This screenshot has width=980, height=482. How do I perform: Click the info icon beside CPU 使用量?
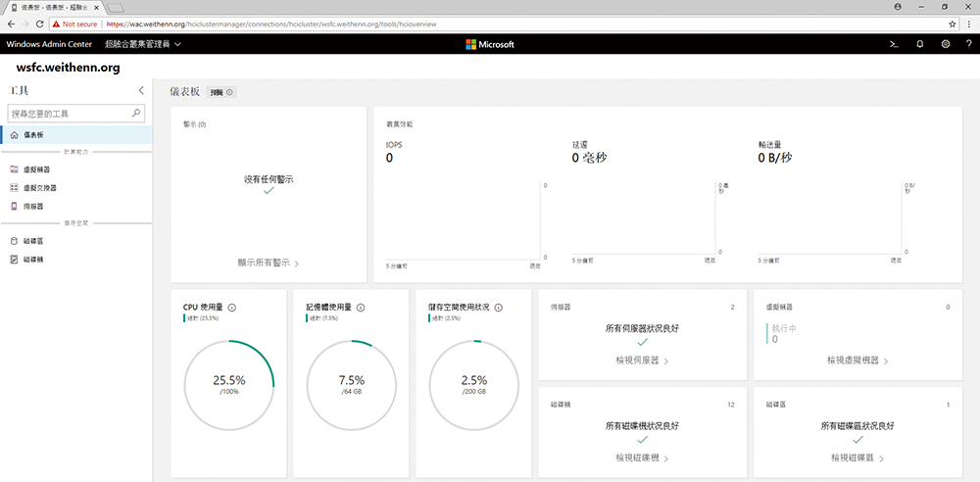tap(232, 308)
